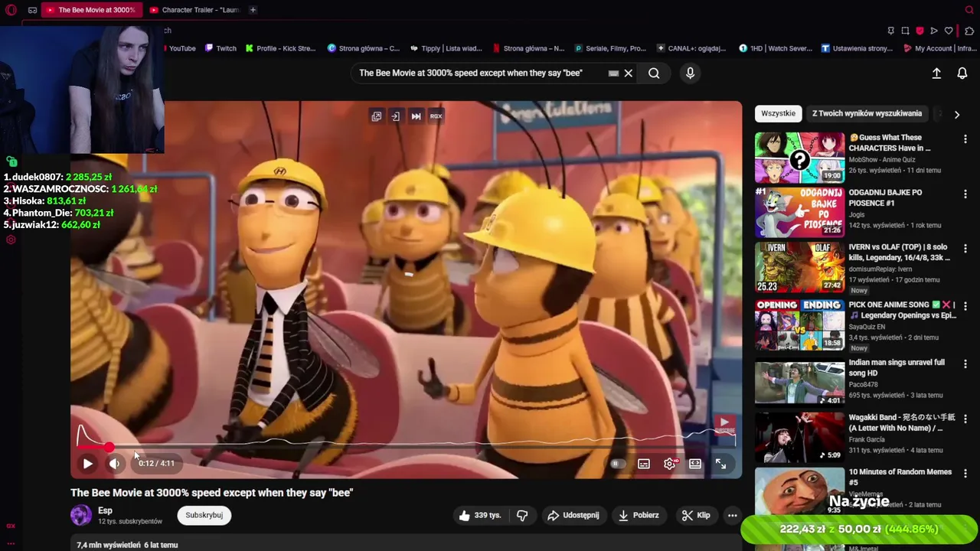The height and width of the screenshot is (551, 980).
Task: Expand more filter chips with right arrow
Action: tap(956, 114)
